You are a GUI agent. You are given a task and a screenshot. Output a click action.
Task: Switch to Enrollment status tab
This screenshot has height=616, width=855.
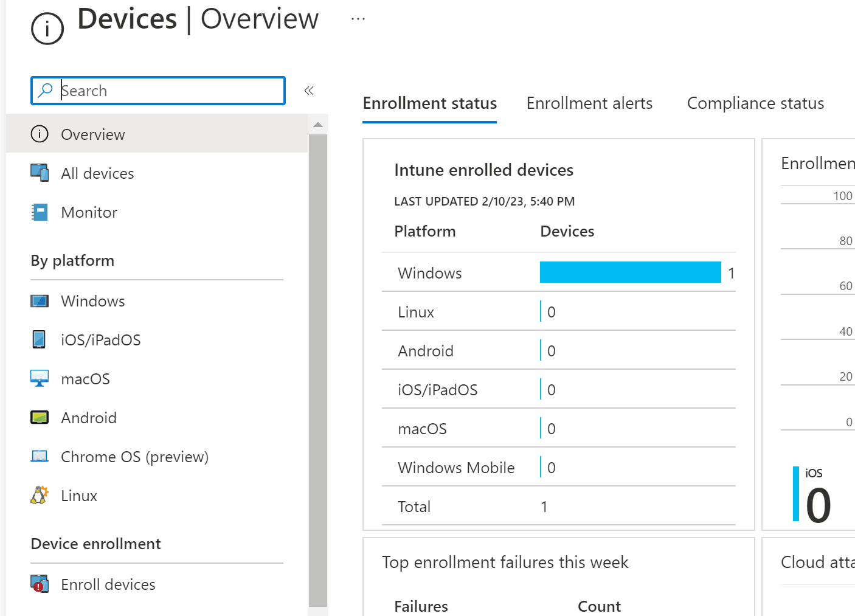coord(430,103)
